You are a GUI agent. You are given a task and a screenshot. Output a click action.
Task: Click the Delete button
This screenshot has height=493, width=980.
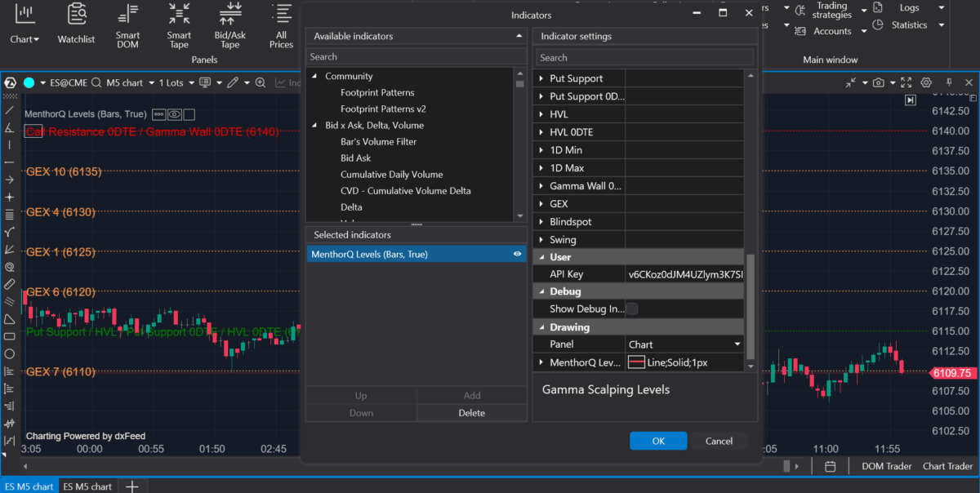click(471, 413)
